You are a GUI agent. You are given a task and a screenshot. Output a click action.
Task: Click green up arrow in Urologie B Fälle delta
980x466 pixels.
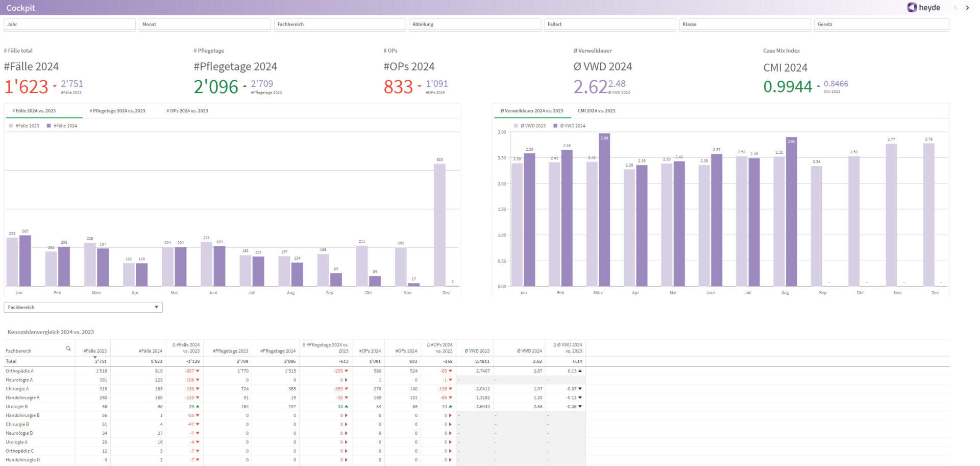coord(198,407)
